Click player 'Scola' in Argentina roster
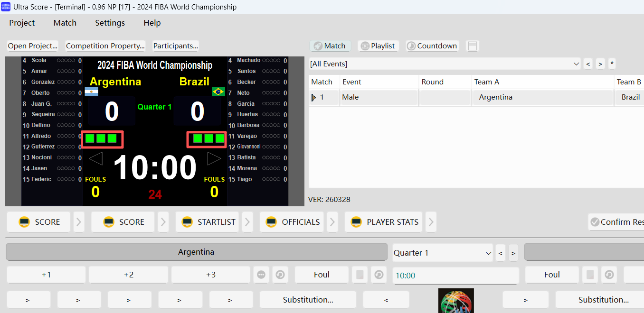Image resolution: width=644 pixels, height=313 pixels. click(x=39, y=60)
